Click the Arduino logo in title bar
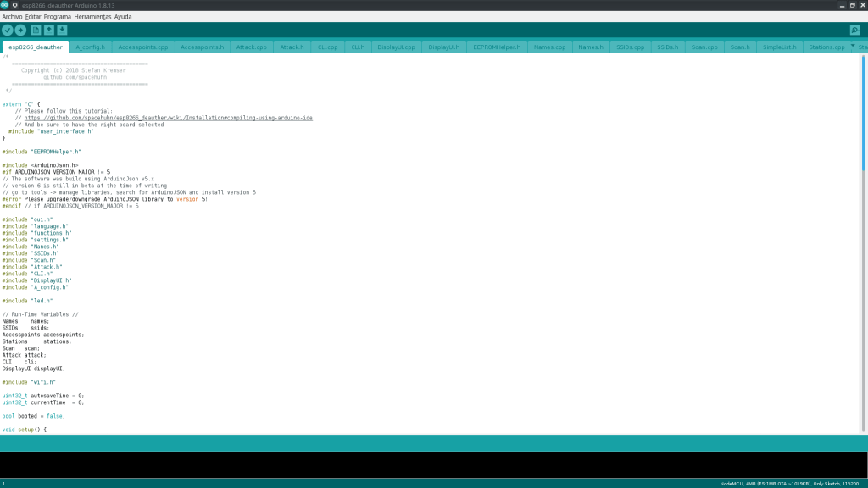The width and height of the screenshot is (868, 488). pos(5,5)
